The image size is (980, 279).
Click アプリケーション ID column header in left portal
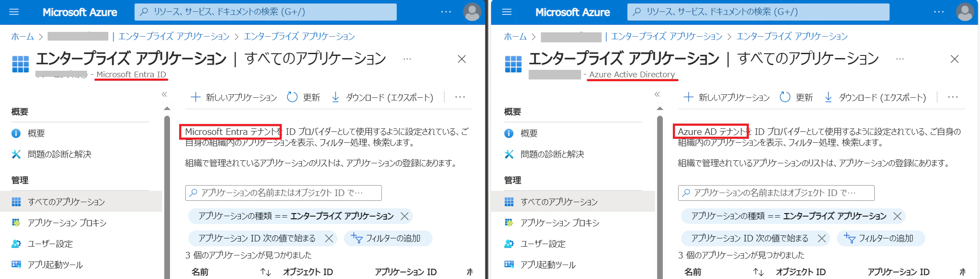tap(406, 272)
